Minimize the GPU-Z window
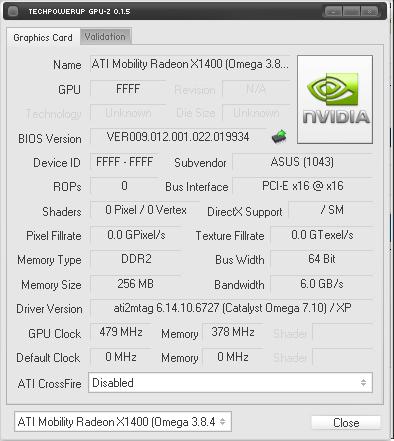 (x=333, y=11)
